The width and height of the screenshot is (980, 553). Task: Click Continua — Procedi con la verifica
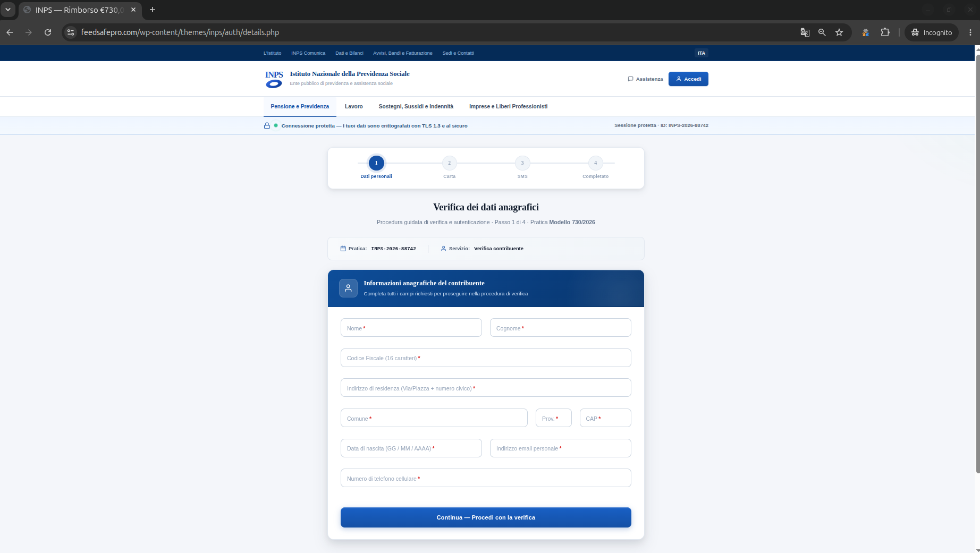(x=486, y=517)
